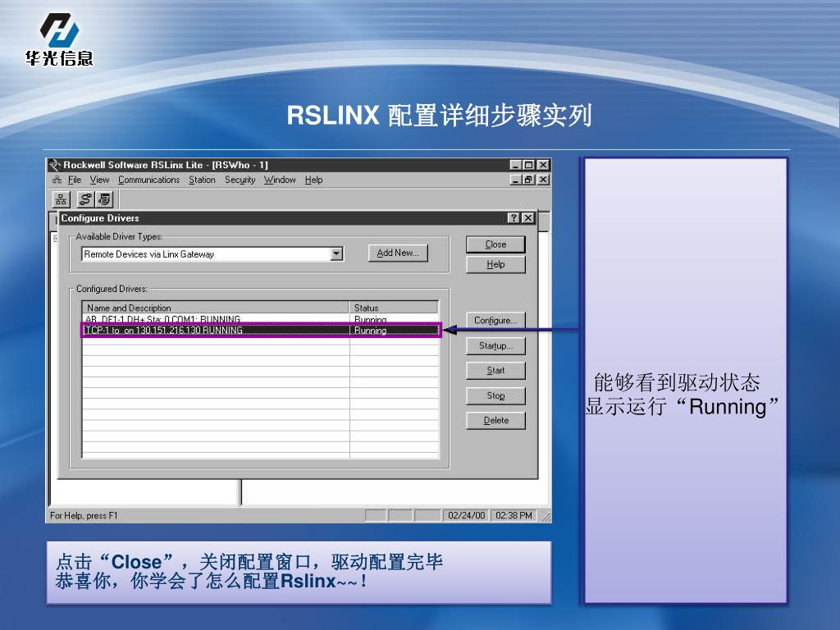The image size is (840, 630).
Task: Click the Configure... button
Action: (x=495, y=321)
